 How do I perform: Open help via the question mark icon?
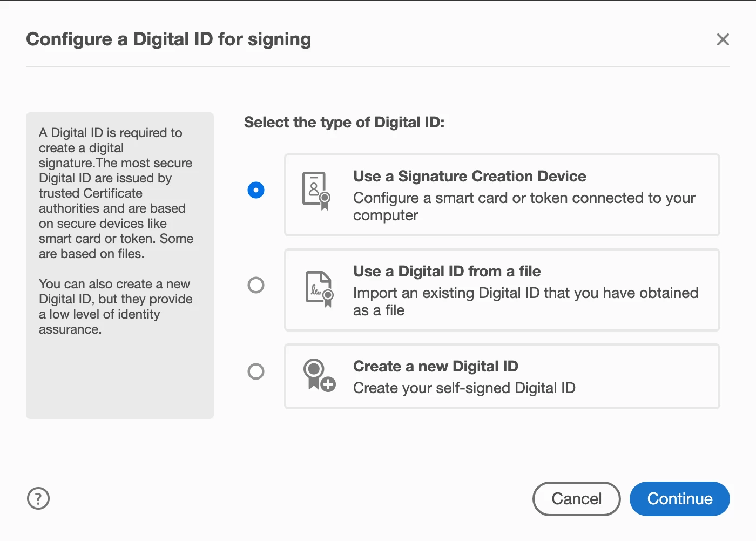click(38, 498)
